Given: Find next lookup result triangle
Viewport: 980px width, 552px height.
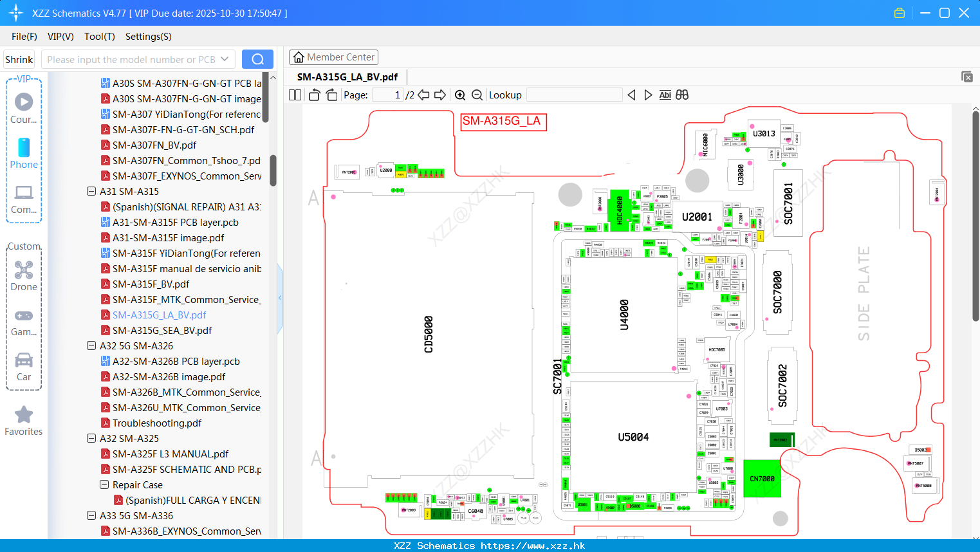Looking at the screenshot, I should point(648,95).
